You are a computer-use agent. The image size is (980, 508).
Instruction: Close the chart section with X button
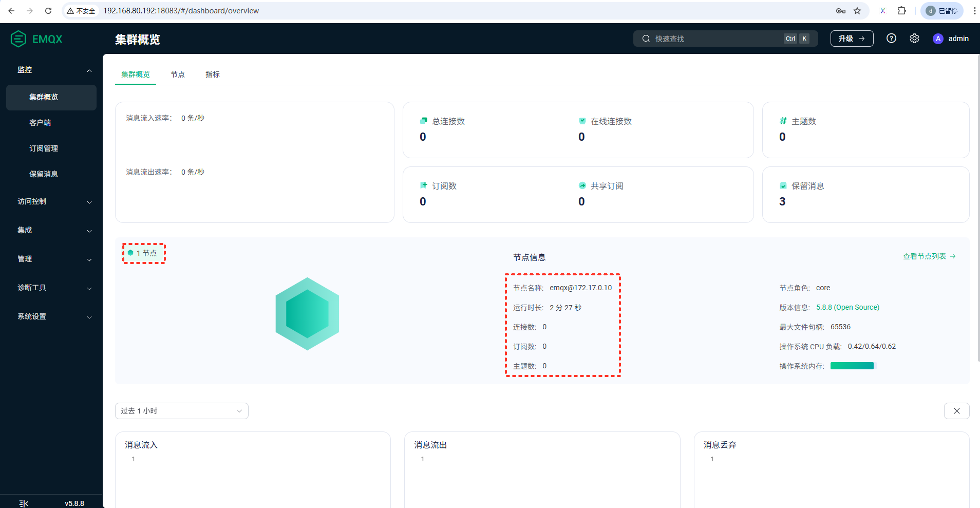956,411
